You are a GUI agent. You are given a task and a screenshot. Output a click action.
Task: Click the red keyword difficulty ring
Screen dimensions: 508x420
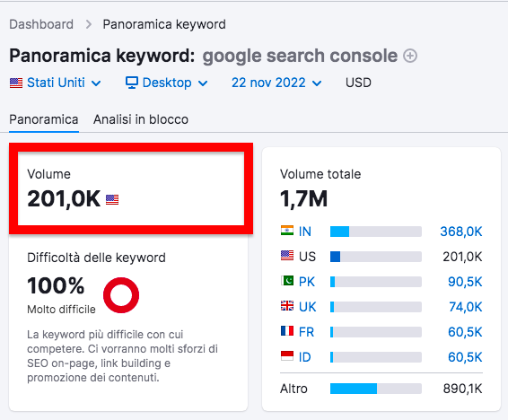pos(121,295)
